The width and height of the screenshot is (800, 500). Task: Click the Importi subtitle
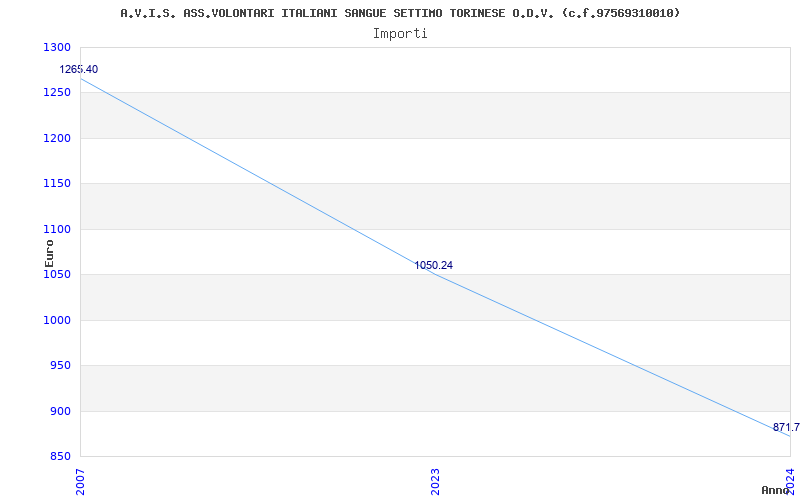tap(400, 34)
